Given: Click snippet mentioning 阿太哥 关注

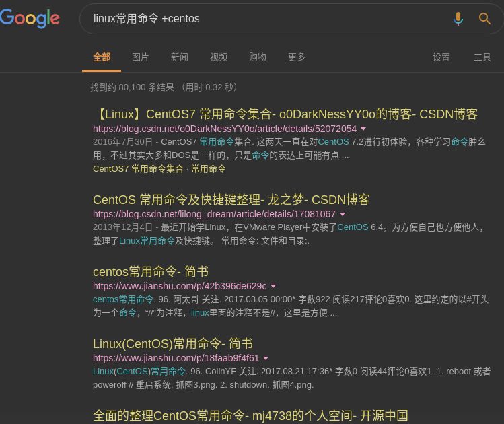Looking at the screenshot, I should coord(291,306).
